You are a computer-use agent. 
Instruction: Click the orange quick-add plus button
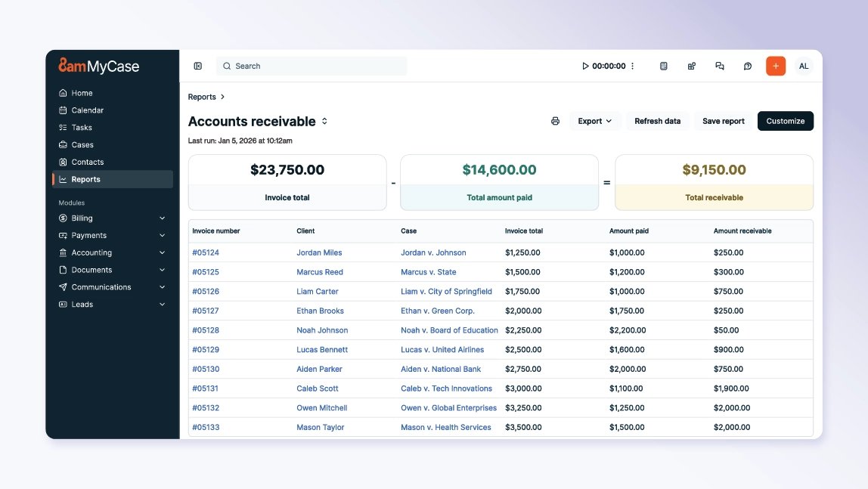[775, 66]
